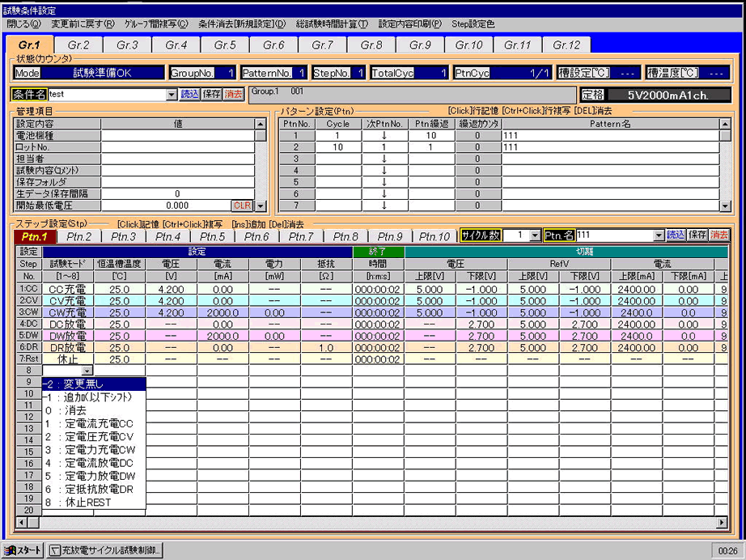
Task: Choose '2 : 定電圧充電CV' option
Action: click(x=94, y=437)
